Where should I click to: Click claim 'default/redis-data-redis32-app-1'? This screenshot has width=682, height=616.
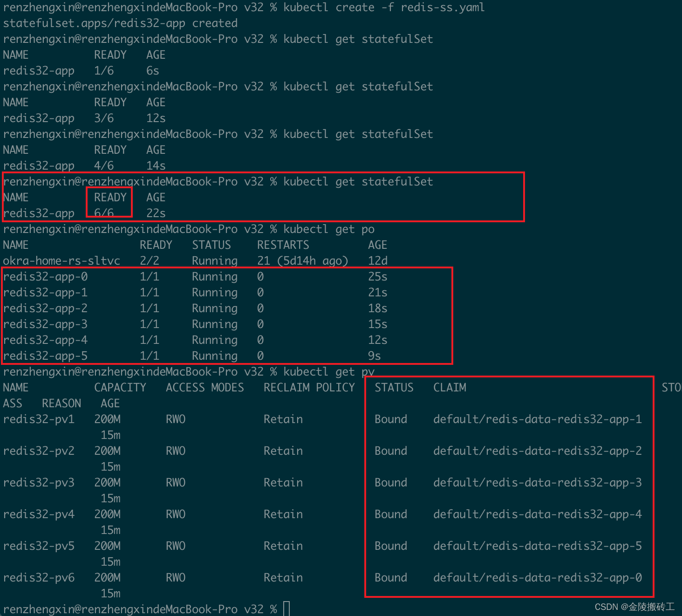[x=538, y=419]
